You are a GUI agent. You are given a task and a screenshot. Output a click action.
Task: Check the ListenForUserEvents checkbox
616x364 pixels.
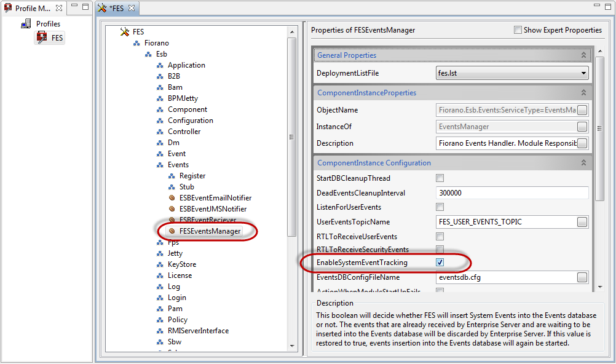coord(440,207)
